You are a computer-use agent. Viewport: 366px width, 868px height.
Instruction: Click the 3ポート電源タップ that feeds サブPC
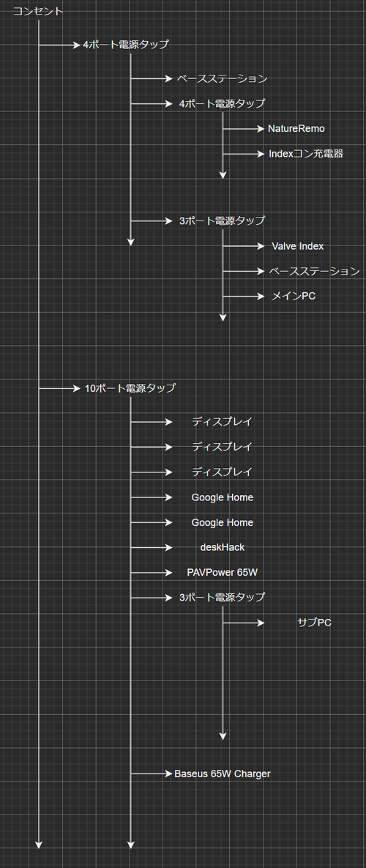[x=223, y=597]
